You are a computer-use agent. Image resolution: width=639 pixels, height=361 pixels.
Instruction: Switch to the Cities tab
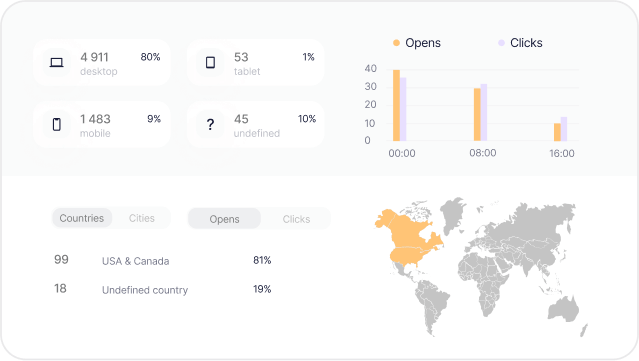pyautogui.click(x=141, y=218)
